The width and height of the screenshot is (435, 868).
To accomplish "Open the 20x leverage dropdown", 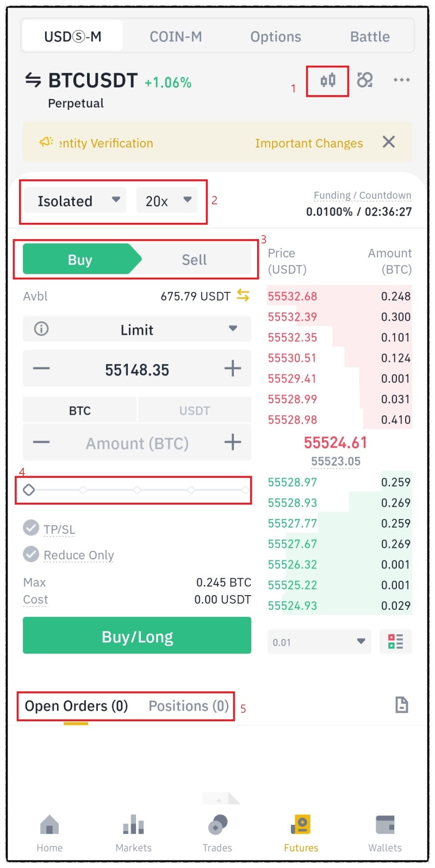I will 167,201.
